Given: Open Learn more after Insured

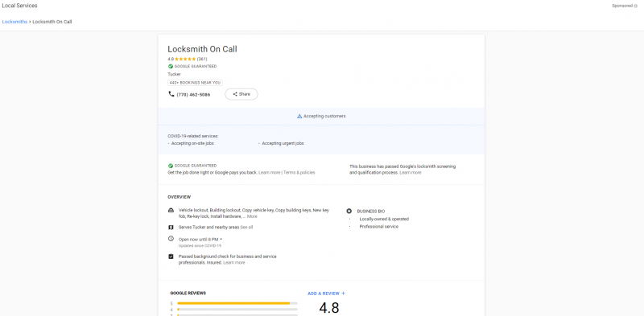Looking at the screenshot, I should click(234, 263).
